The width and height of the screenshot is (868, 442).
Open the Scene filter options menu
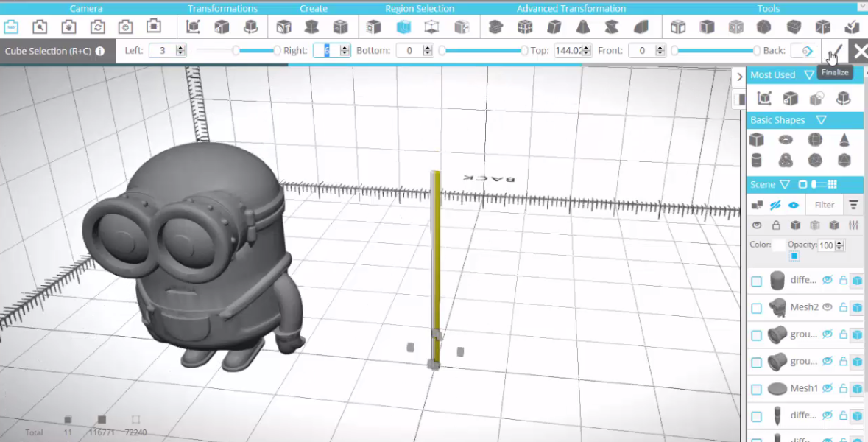point(853,205)
